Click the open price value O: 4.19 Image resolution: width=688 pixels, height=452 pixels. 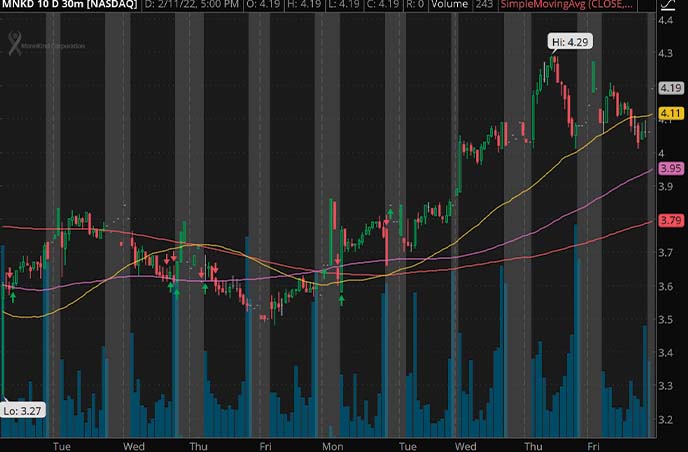264,4
